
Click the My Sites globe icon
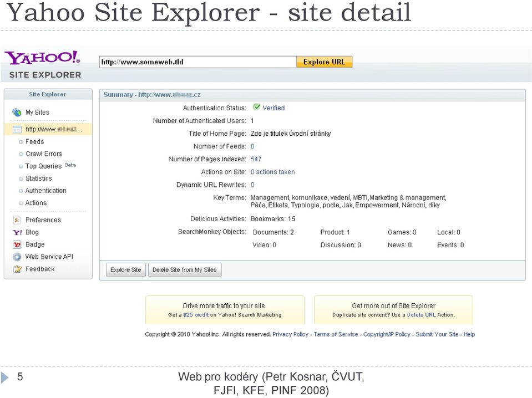(17, 112)
